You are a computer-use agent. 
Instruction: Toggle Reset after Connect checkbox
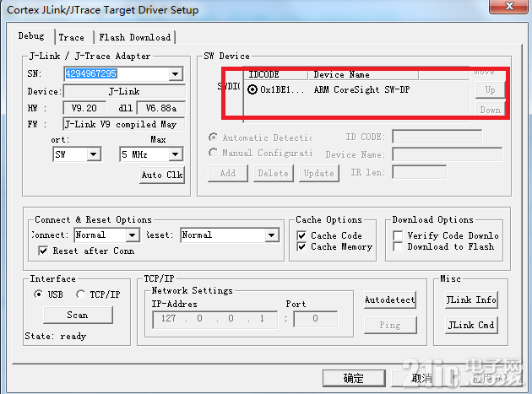(x=43, y=251)
